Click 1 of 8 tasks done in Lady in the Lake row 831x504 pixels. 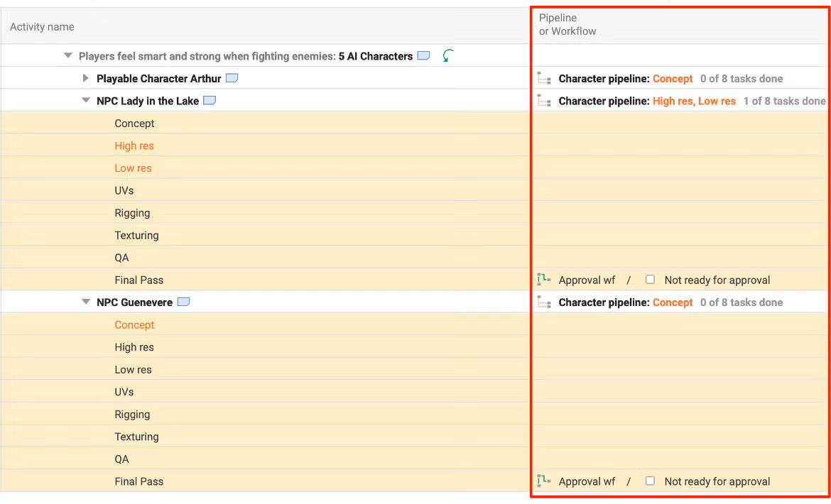(784, 101)
